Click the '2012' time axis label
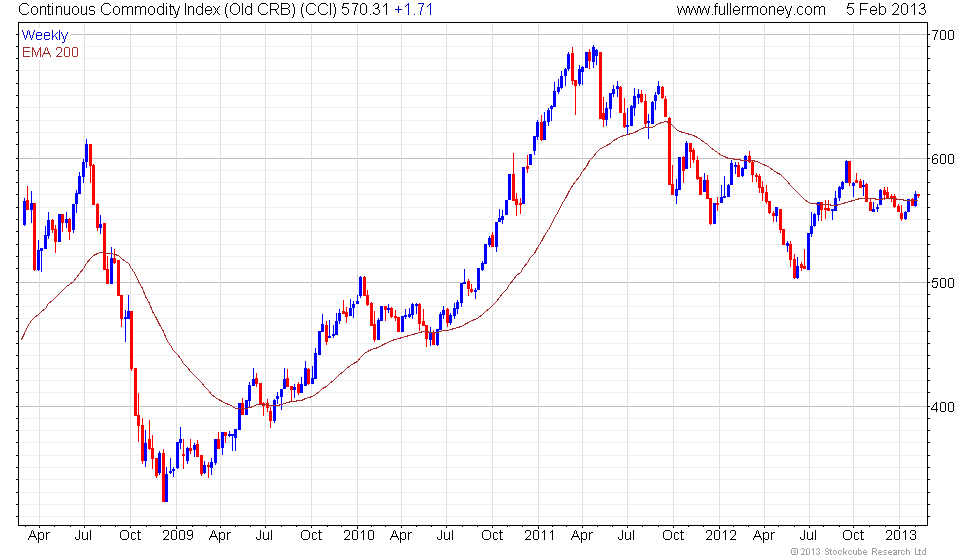The width and height of the screenshot is (980, 560). [x=721, y=536]
